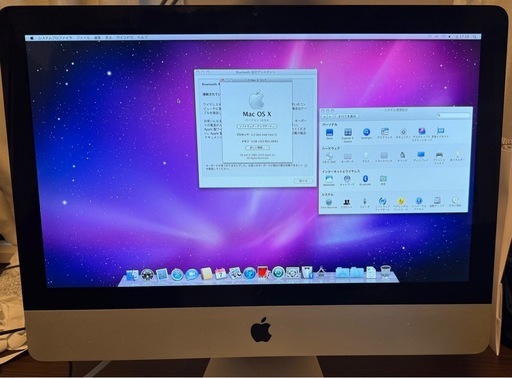Open the 表示 (View) menu

[x=109, y=38]
